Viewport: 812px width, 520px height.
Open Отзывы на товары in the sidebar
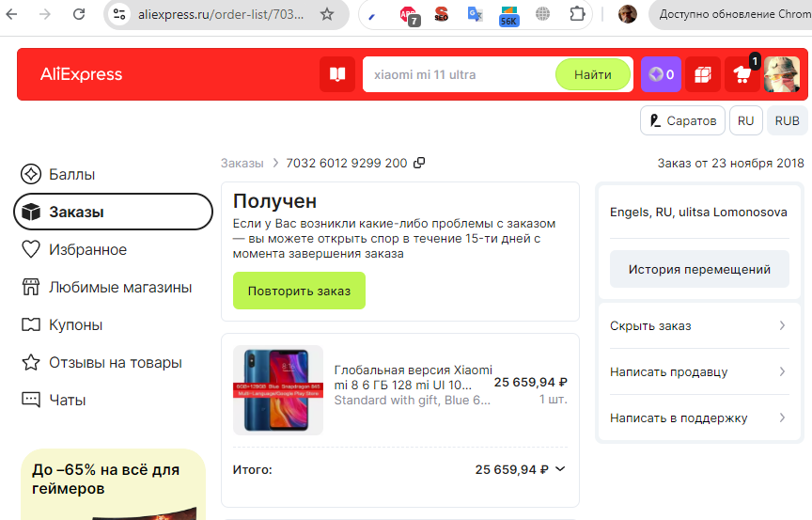(101, 363)
